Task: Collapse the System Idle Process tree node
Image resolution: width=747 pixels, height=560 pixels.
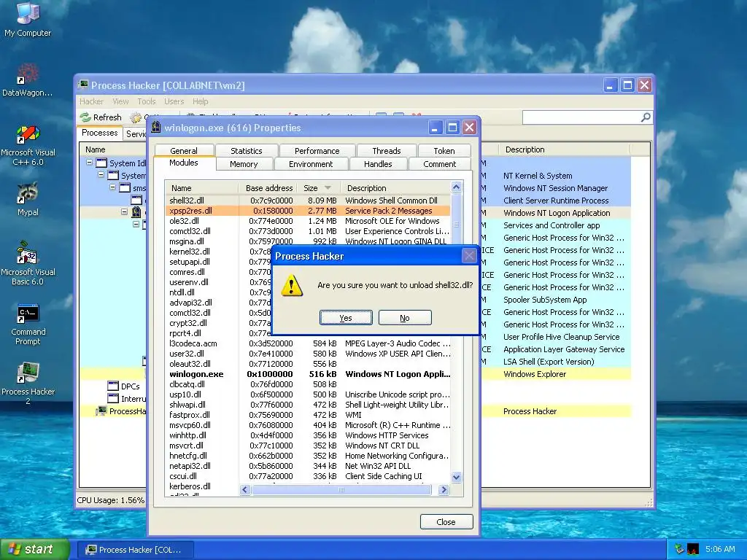Action: point(89,163)
